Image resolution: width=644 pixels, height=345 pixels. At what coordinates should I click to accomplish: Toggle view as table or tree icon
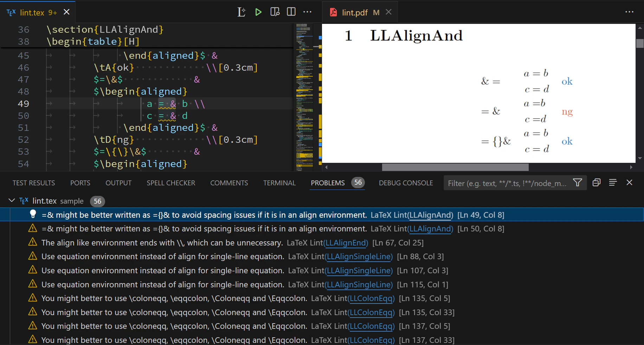613,183
